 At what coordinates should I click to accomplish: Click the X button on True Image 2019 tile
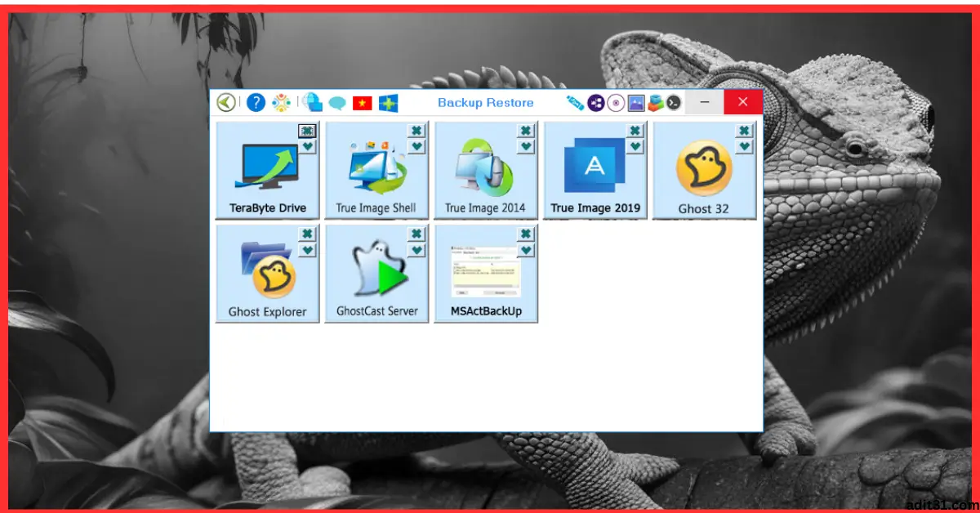point(635,131)
